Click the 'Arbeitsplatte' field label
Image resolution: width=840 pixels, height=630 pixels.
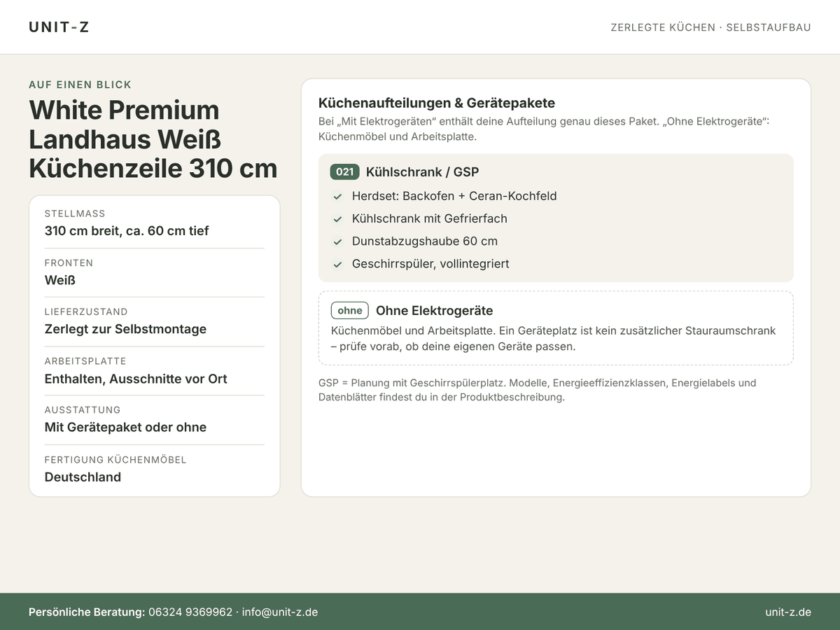point(85,361)
